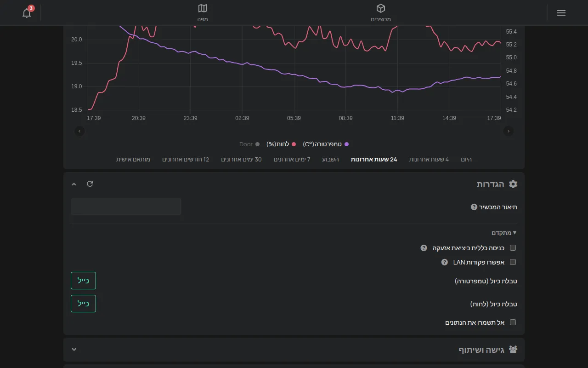Select the היום time range
The width and height of the screenshot is (588, 368).
pyautogui.click(x=466, y=159)
